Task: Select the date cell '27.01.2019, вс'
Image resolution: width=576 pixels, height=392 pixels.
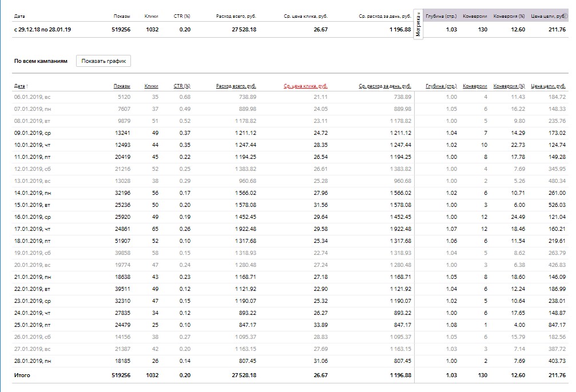Action: pos(33,349)
